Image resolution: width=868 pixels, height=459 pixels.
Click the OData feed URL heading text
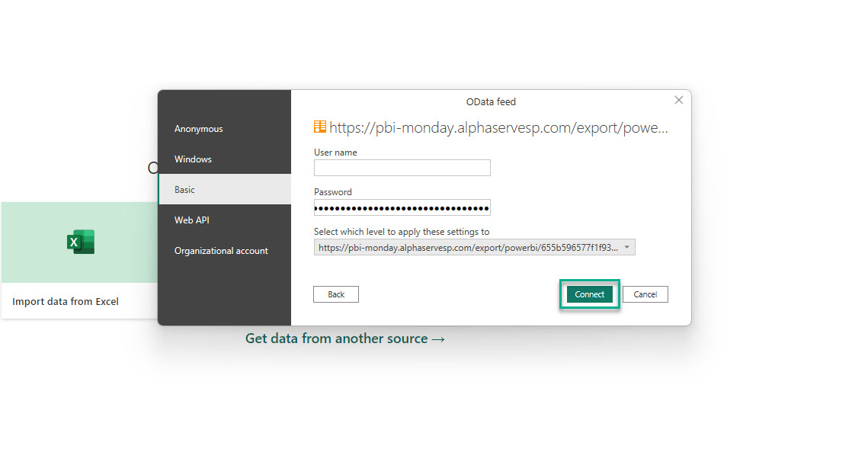(x=498, y=128)
